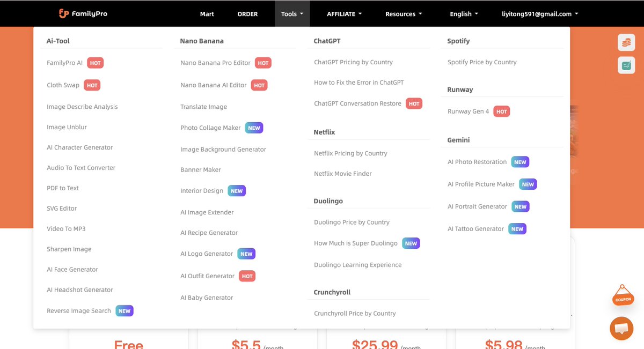Open PDF to Text tool
The image size is (644, 349).
(63, 188)
